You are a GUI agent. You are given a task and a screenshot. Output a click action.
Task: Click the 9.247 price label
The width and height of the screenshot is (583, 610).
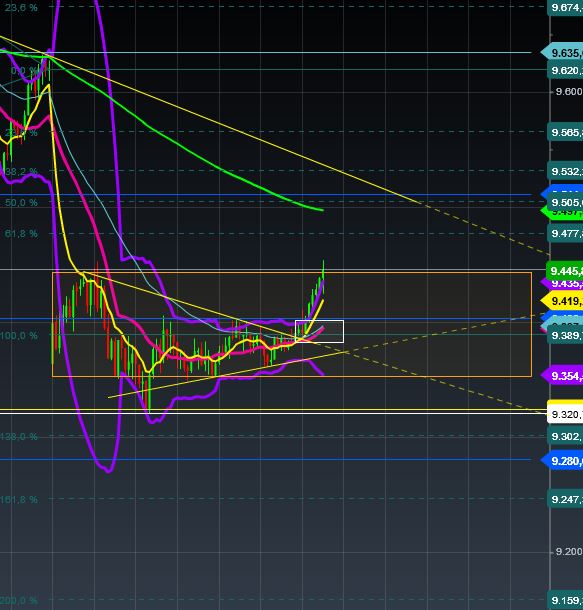pos(565,499)
